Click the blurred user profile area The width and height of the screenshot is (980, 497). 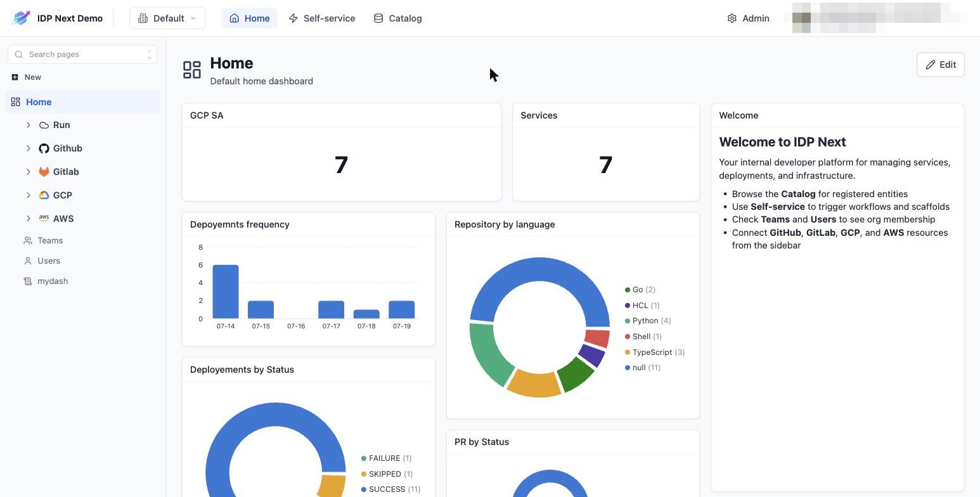click(876, 18)
